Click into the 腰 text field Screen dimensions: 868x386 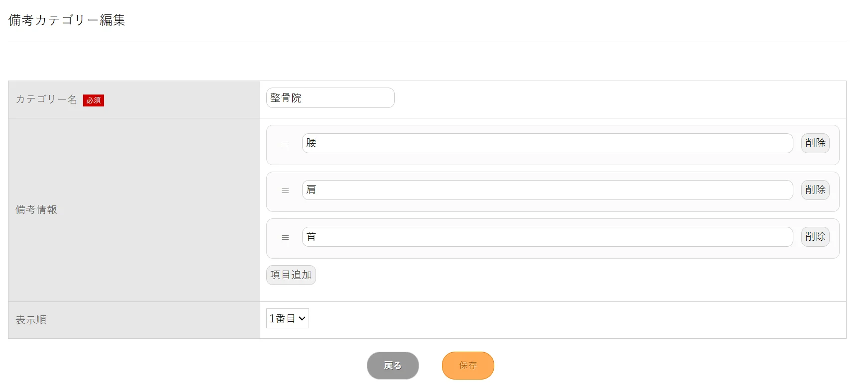click(x=547, y=143)
